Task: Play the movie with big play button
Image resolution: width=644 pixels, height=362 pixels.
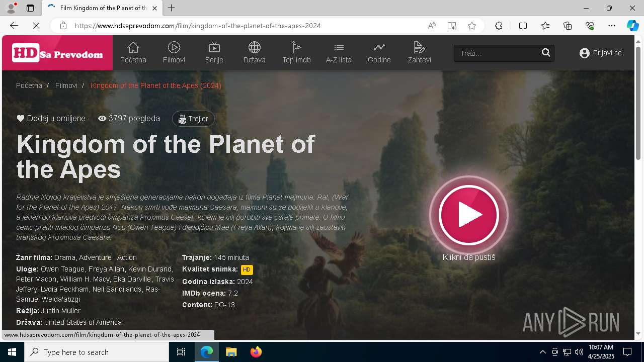Action: (x=469, y=215)
